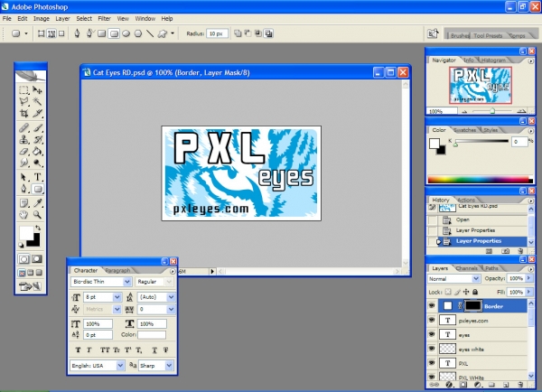Hide the eyes text layer
542x392 pixels.
coord(432,334)
